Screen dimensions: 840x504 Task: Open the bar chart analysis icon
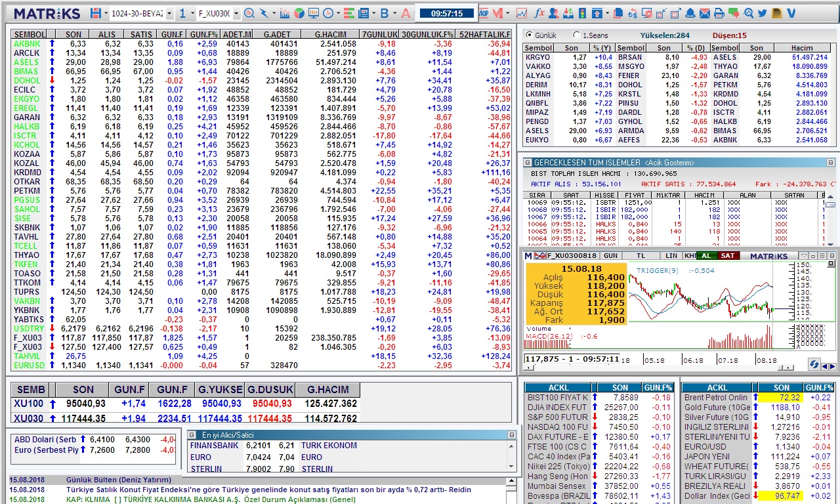[x=285, y=13]
